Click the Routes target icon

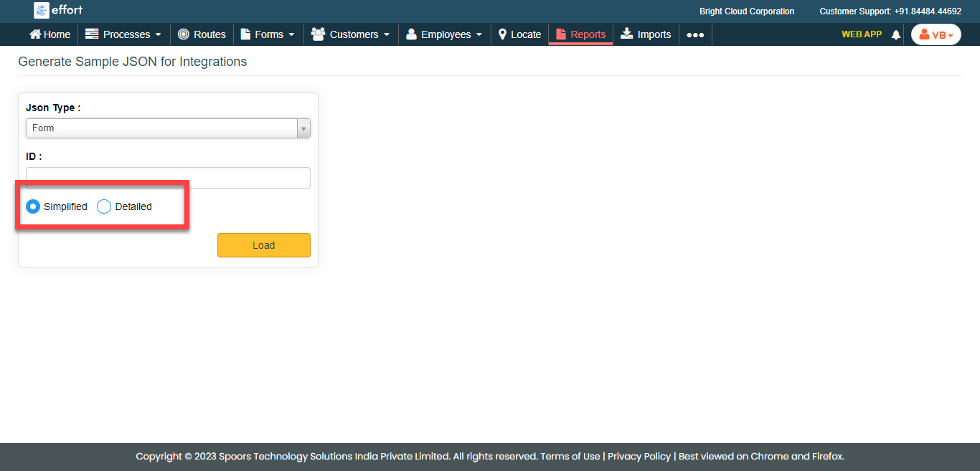[x=184, y=34]
